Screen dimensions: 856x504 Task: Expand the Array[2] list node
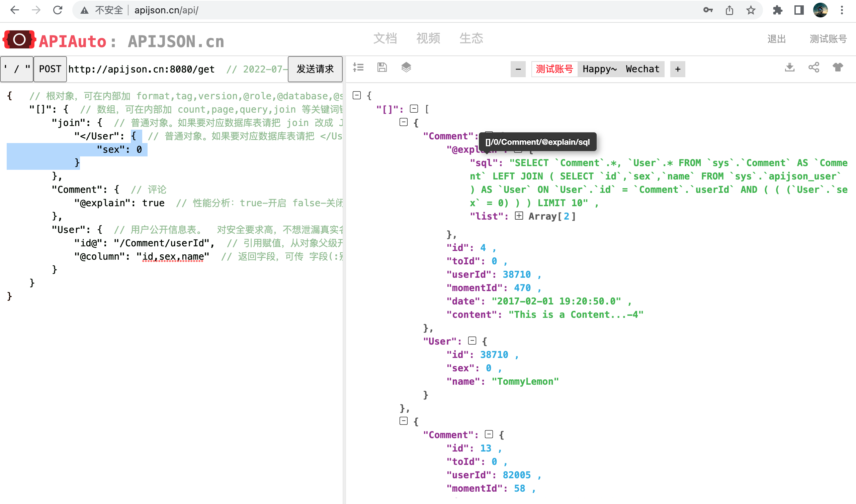(519, 216)
